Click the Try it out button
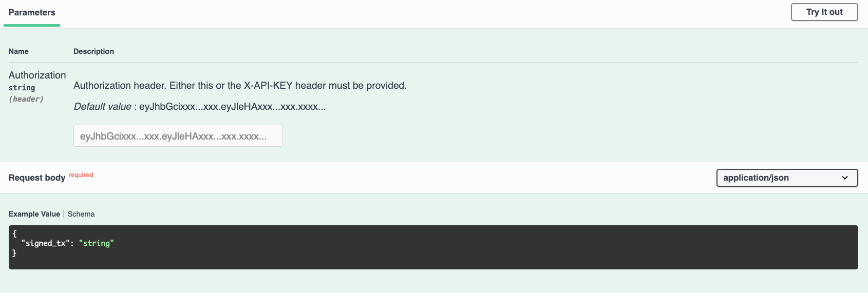This screenshot has height=293, width=868. 824,12
